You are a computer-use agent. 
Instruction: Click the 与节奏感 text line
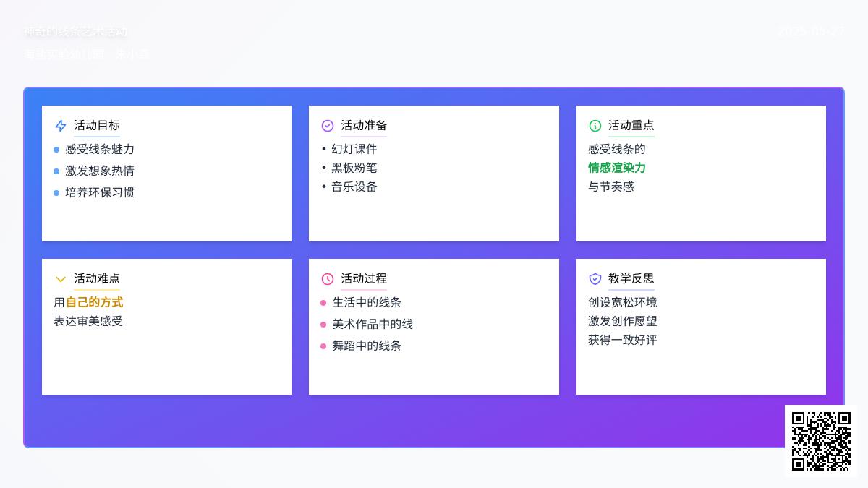pos(611,187)
